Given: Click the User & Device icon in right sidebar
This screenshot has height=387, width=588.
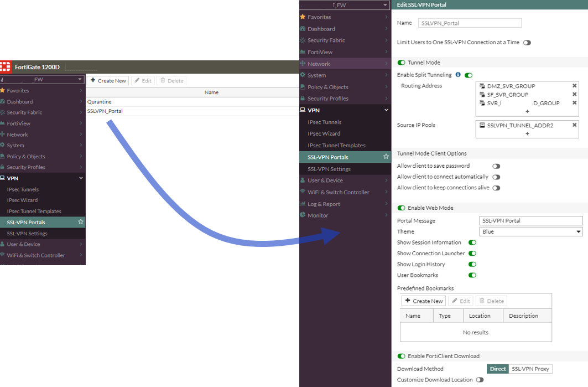Looking at the screenshot, I should pos(303,180).
